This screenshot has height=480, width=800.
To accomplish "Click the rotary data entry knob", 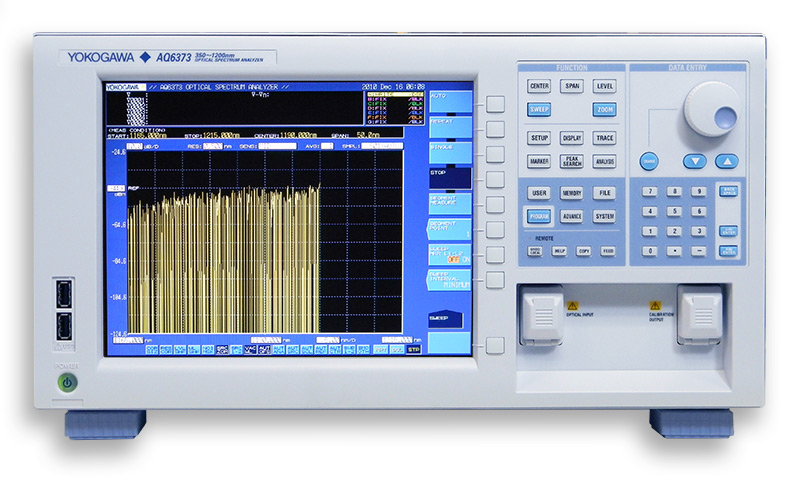I will coord(711,109).
